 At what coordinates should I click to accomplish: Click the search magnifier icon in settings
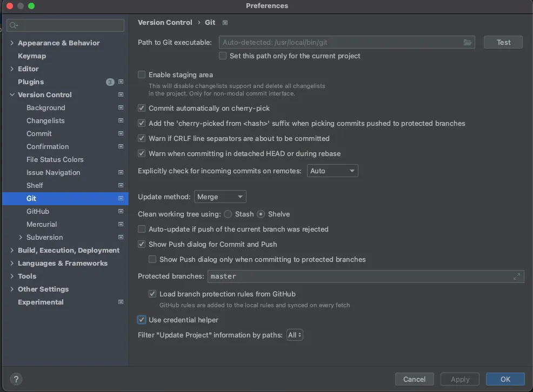14,25
